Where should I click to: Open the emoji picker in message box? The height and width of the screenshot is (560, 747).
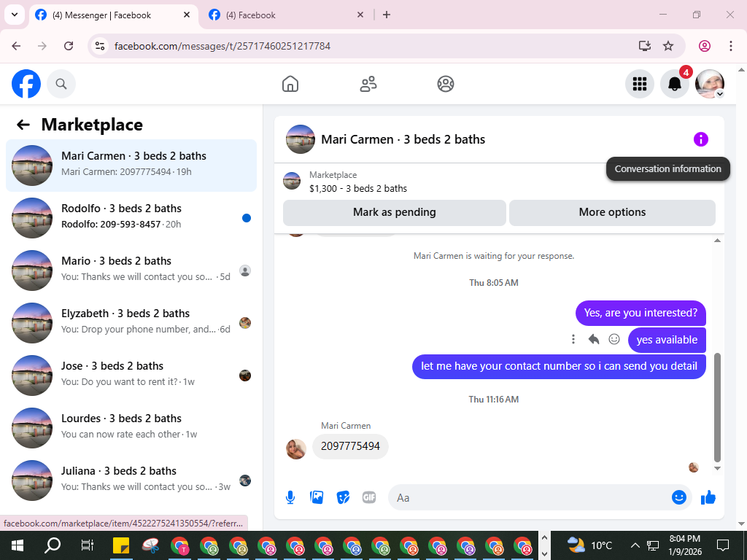pyautogui.click(x=679, y=497)
